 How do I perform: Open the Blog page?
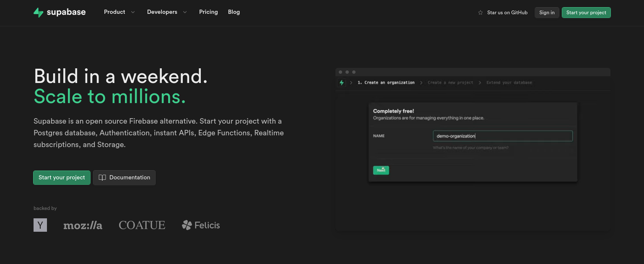[x=234, y=12]
